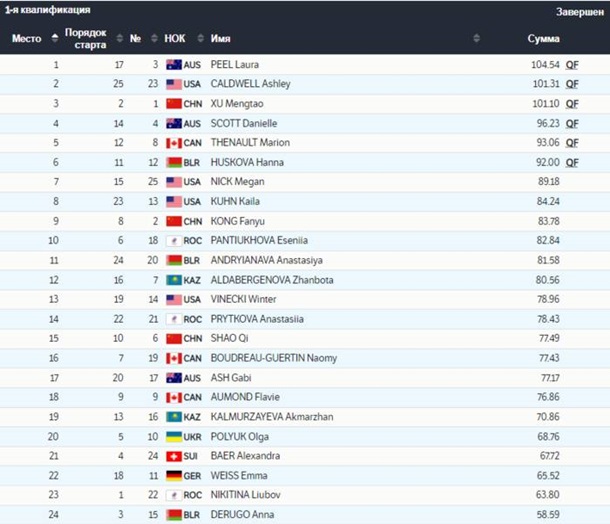610x524 pixels.
Task: Click QF link in PEEL Laura row
Action: click(572, 65)
